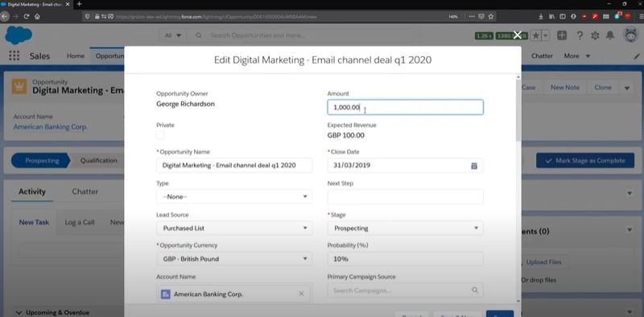
Task: Open the user profile avatar
Action: (630, 35)
